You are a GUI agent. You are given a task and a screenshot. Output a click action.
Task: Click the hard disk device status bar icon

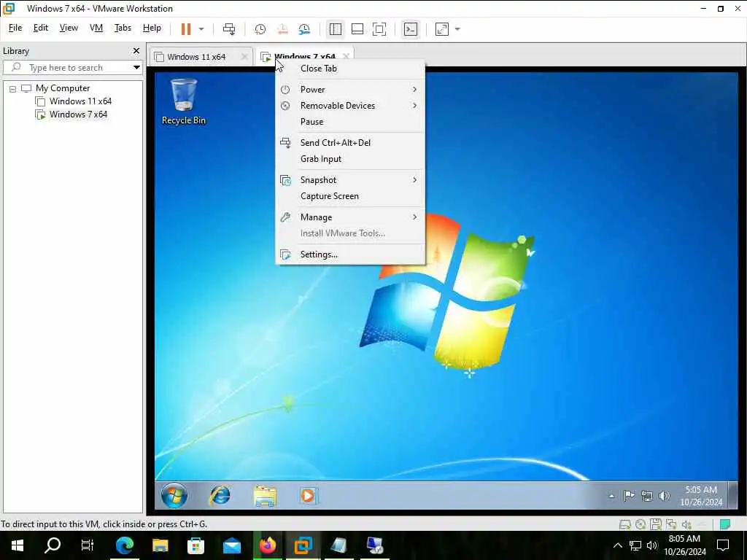(x=625, y=525)
